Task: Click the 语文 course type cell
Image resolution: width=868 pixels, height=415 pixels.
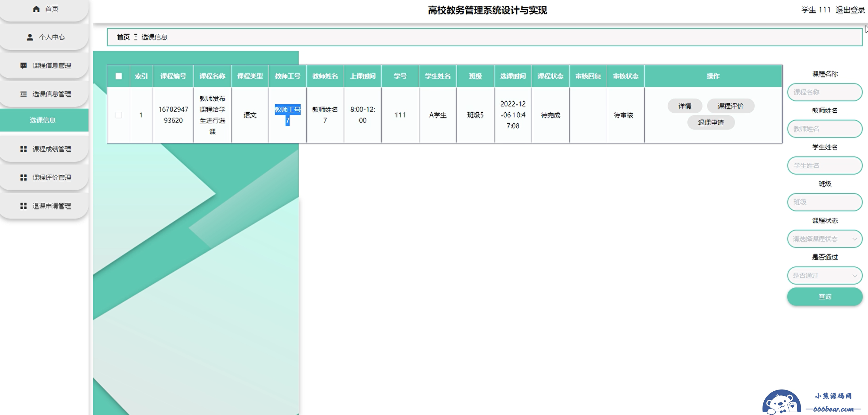Action: 250,115
